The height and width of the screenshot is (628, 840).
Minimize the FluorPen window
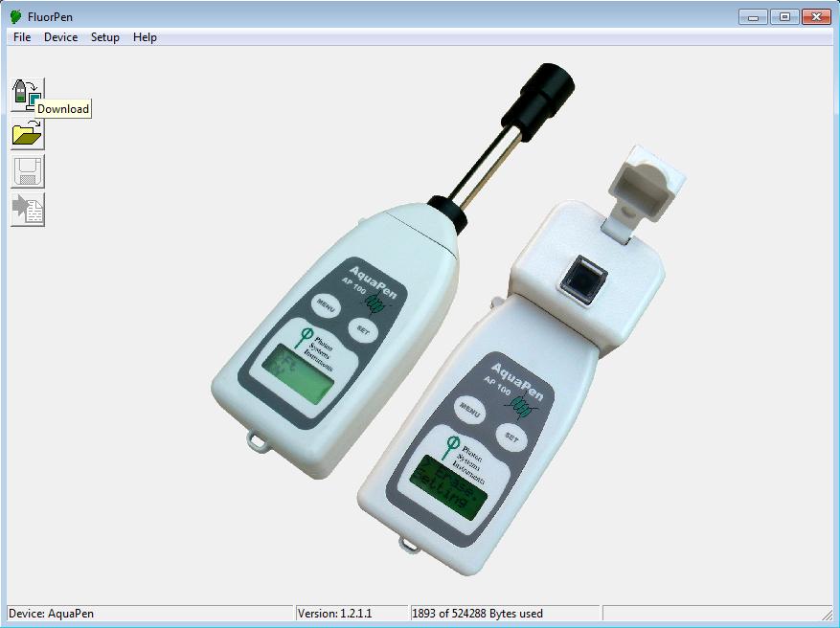pos(753,17)
